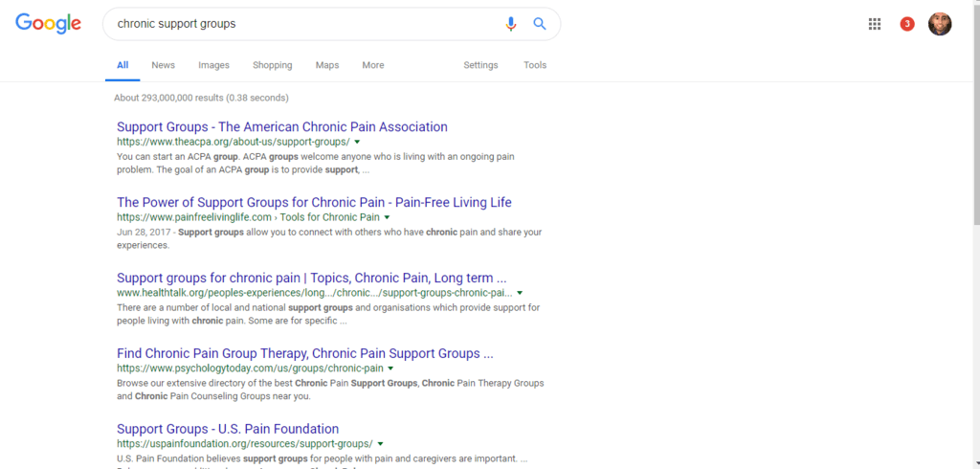Open the Google apps grid

coord(875,24)
